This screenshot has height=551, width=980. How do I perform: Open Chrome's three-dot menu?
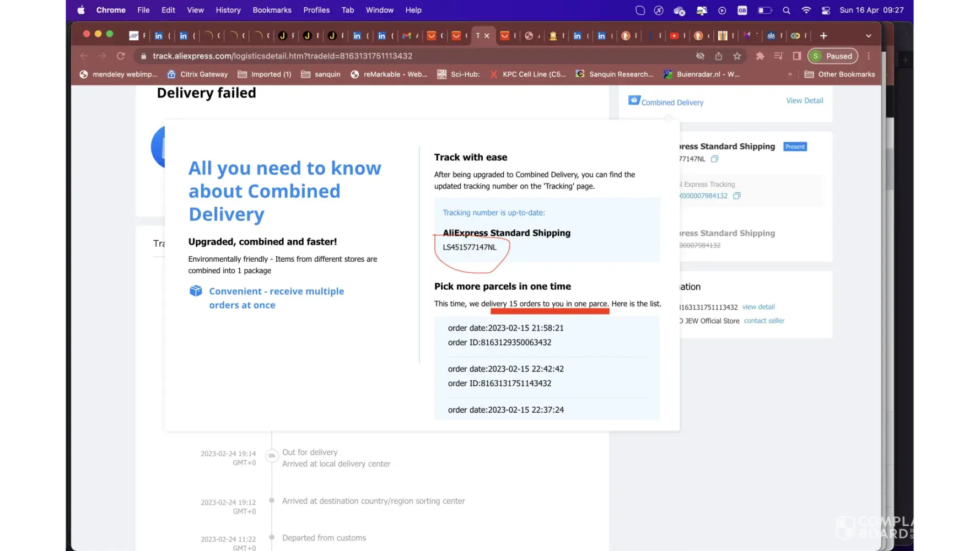[x=869, y=56]
